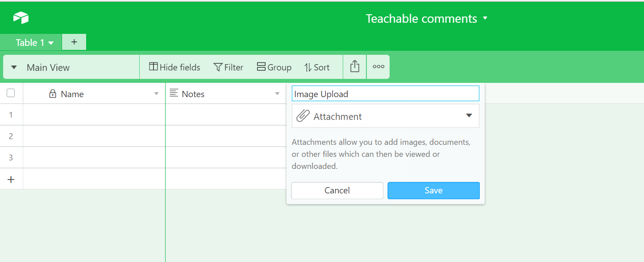Click the Main View name
644x262 pixels.
(x=48, y=67)
